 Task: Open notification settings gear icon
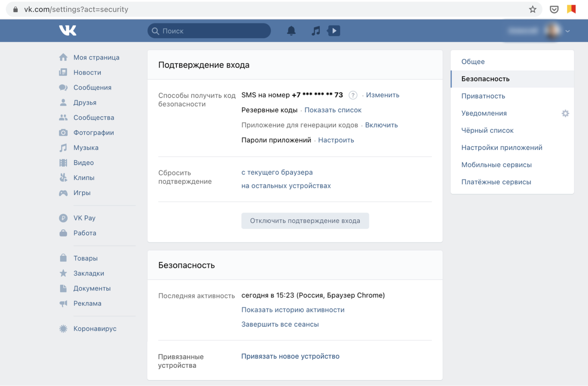pos(565,113)
